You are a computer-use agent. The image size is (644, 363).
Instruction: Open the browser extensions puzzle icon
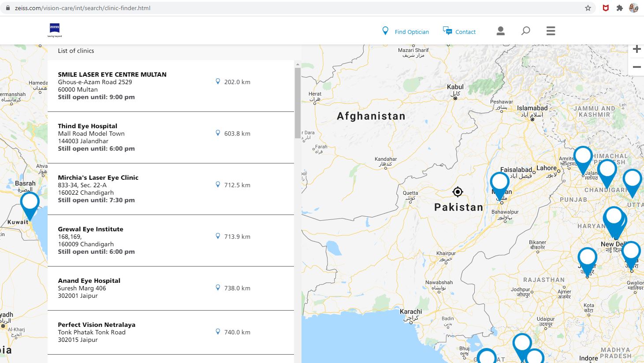[x=619, y=8]
